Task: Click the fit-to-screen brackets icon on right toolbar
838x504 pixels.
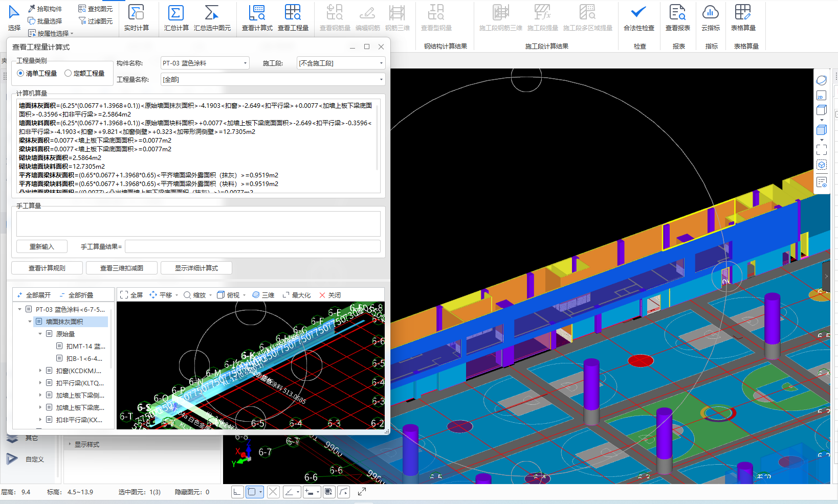Action: (822, 150)
